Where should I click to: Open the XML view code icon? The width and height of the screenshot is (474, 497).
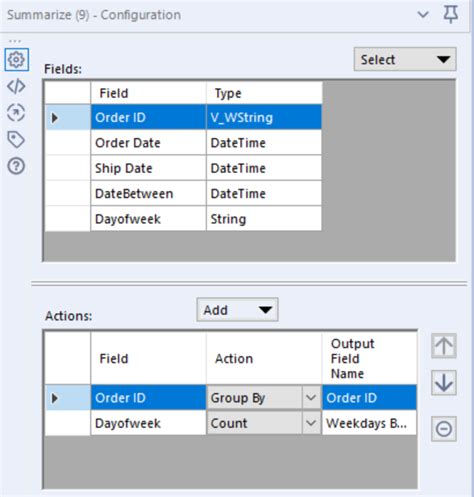(x=16, y=86)
